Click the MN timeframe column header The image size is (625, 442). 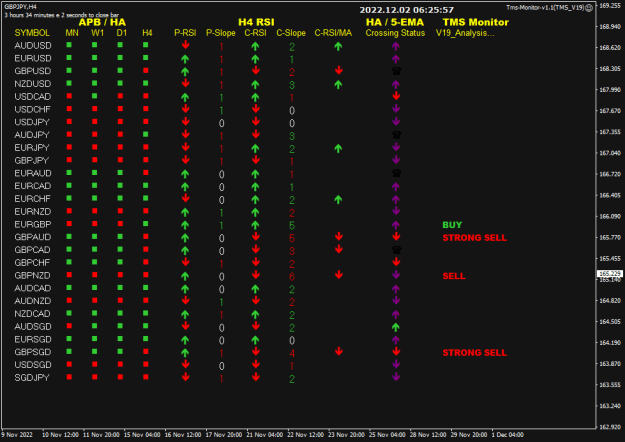72,33
